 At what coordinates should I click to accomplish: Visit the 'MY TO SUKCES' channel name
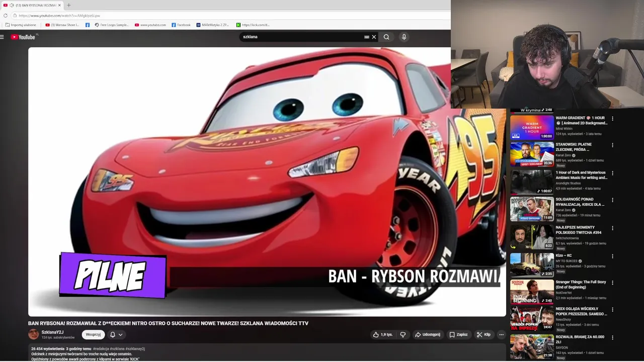tap(567, 261)
